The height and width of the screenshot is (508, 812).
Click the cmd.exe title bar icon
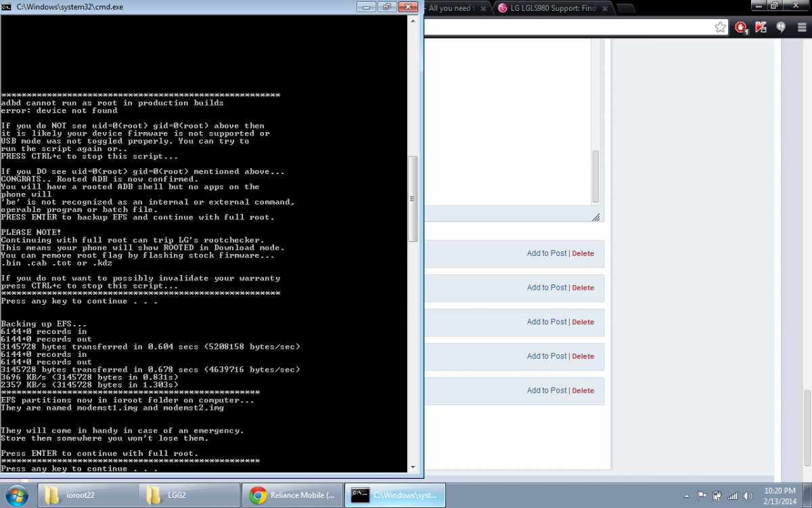[x=7, y=7]
